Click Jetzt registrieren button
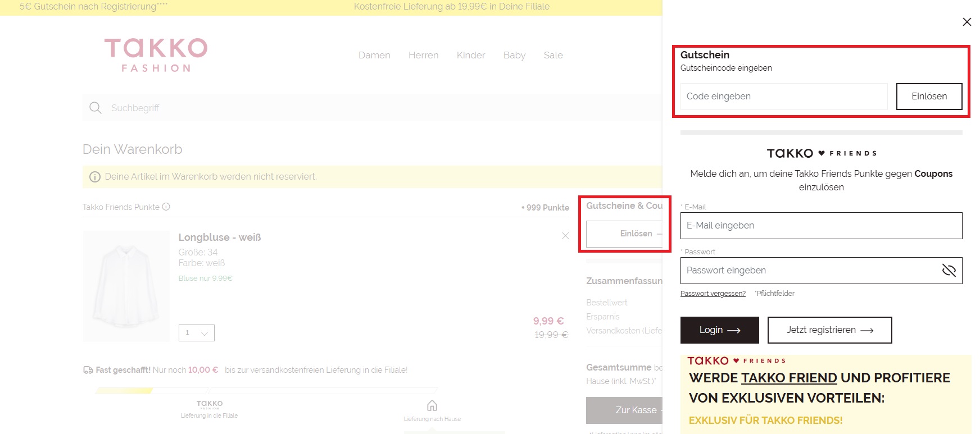The width and height of the screenshot is (980, 434). pyautogui.click(x=830, y=330)
